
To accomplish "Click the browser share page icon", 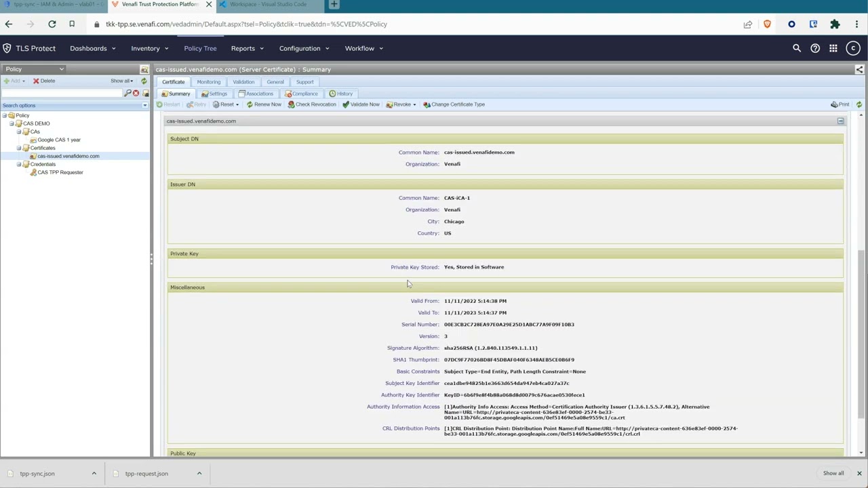I will (x=747, y=24).
